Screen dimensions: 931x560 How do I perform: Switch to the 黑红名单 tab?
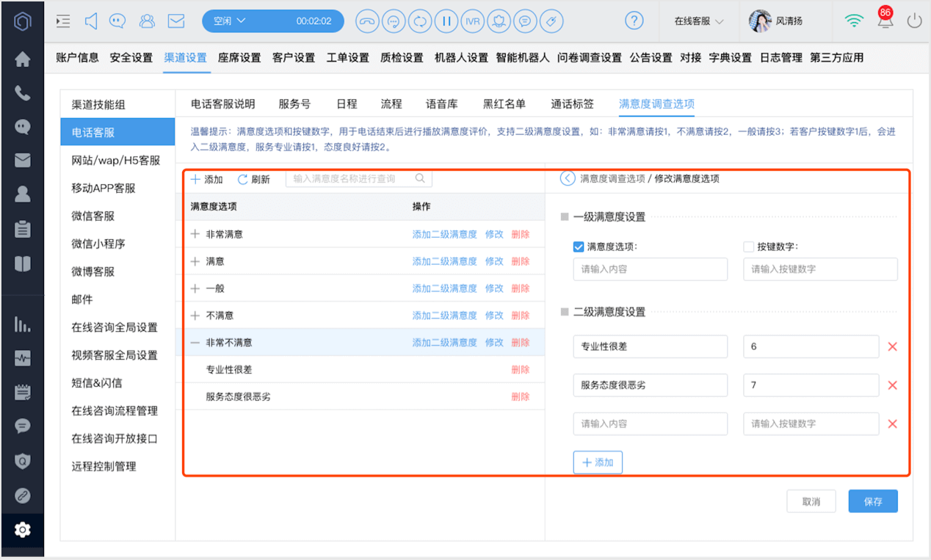504,104
